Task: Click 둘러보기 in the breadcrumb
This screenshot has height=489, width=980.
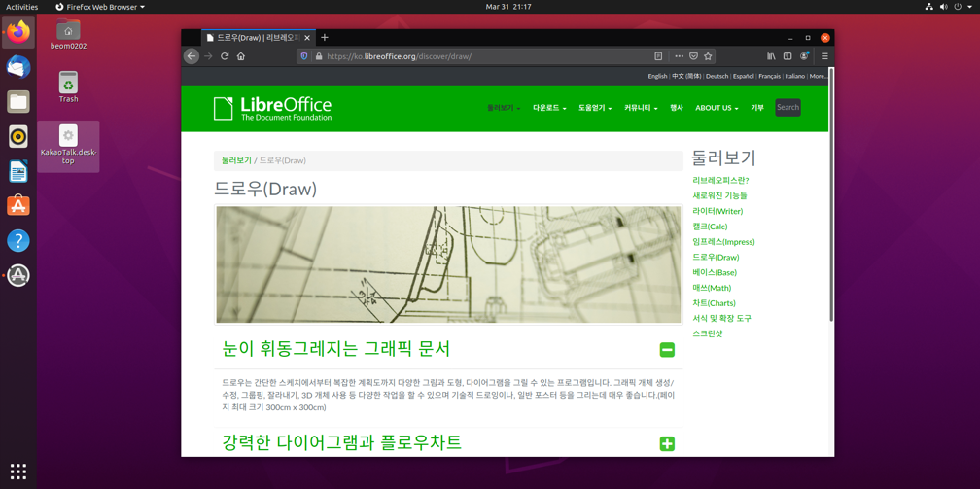Action: (x=236, y=160)
